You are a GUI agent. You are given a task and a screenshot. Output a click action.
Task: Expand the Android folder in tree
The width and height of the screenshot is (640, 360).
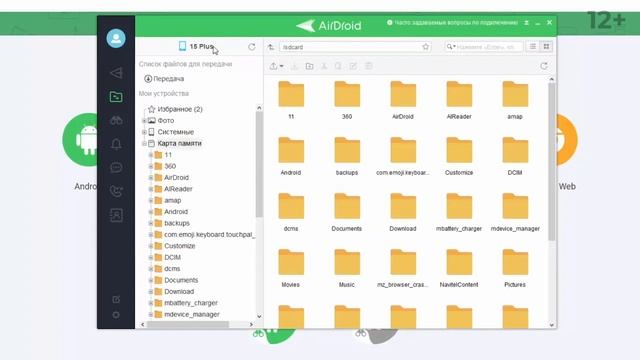(151, 212)
